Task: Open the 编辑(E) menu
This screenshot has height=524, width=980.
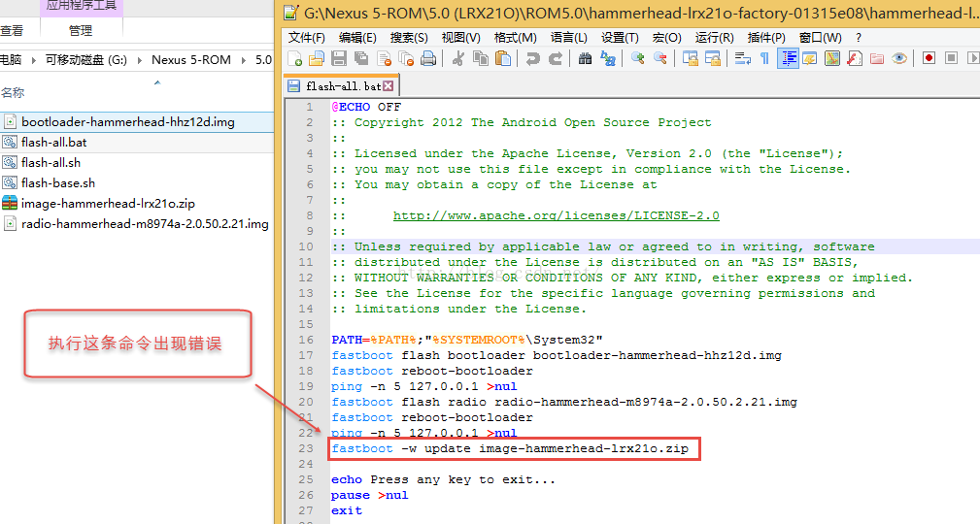Action: (x=357, y=38)
